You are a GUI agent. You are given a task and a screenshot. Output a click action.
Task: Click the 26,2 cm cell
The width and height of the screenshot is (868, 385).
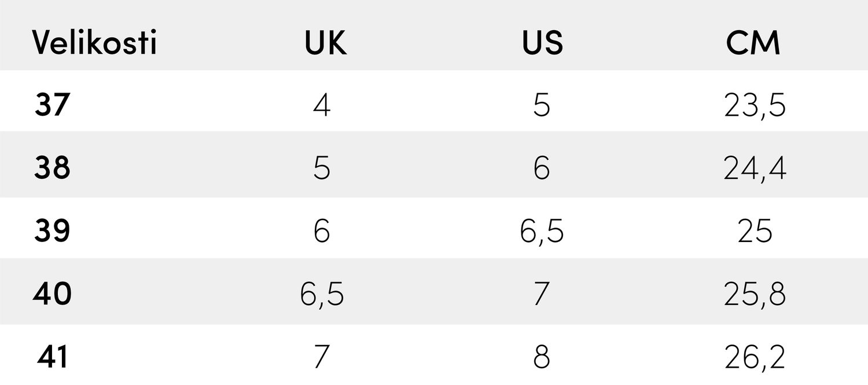(755, 358)
